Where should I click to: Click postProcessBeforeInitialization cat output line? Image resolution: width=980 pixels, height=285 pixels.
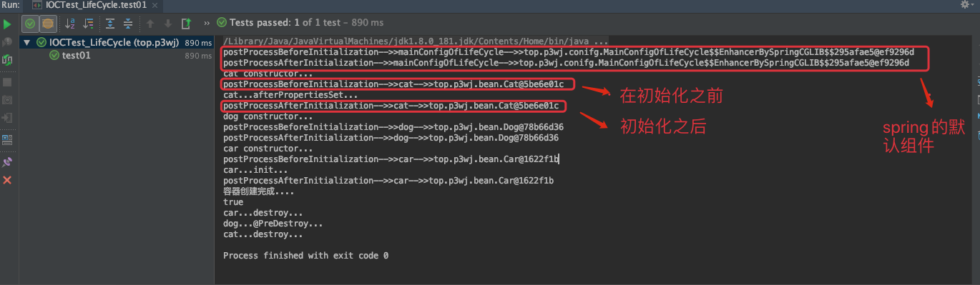393,84
